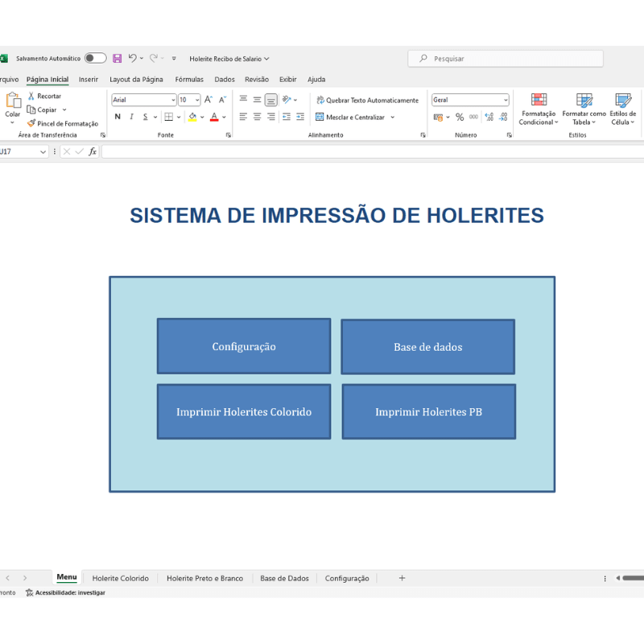Toggle bold with the N button

click(x=118, y=117)
